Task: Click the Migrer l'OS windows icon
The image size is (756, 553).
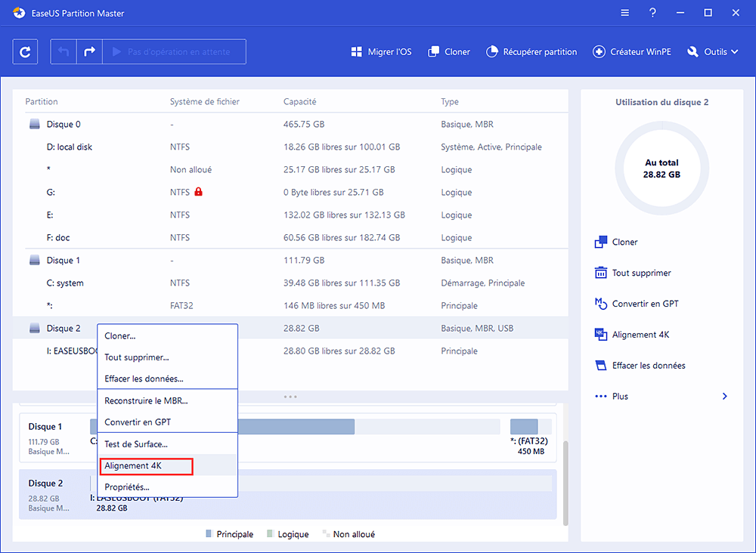Action: [356, 52]
